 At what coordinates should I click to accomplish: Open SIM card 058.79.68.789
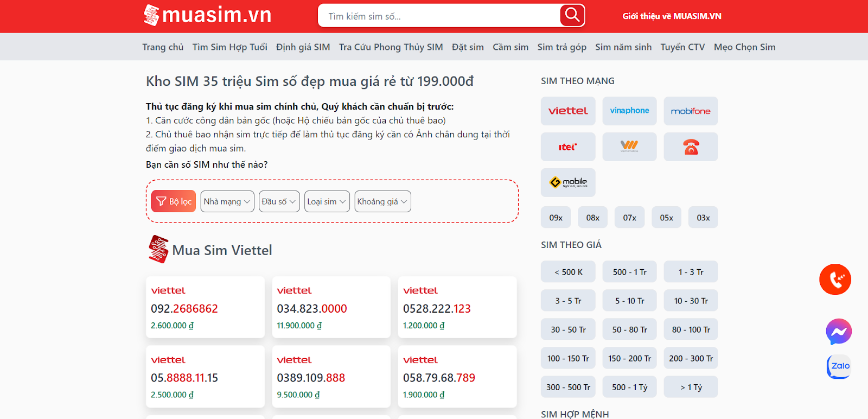coord(457,377)
